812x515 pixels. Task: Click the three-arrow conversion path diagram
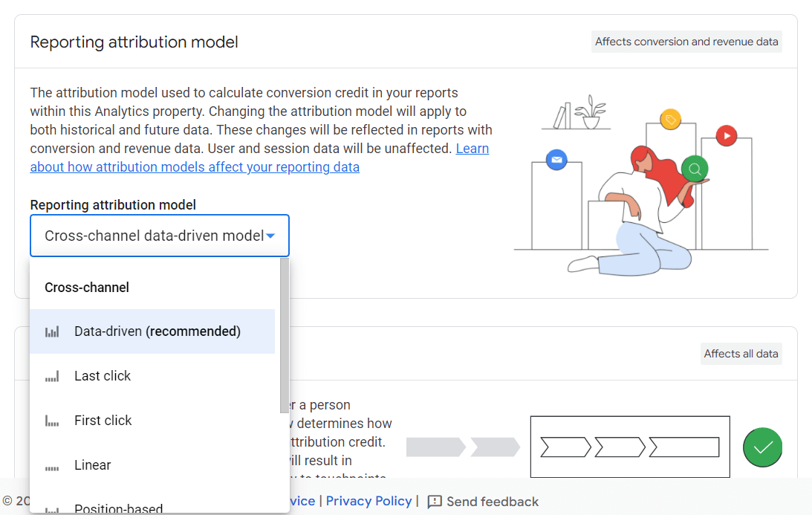click(630, 447)
